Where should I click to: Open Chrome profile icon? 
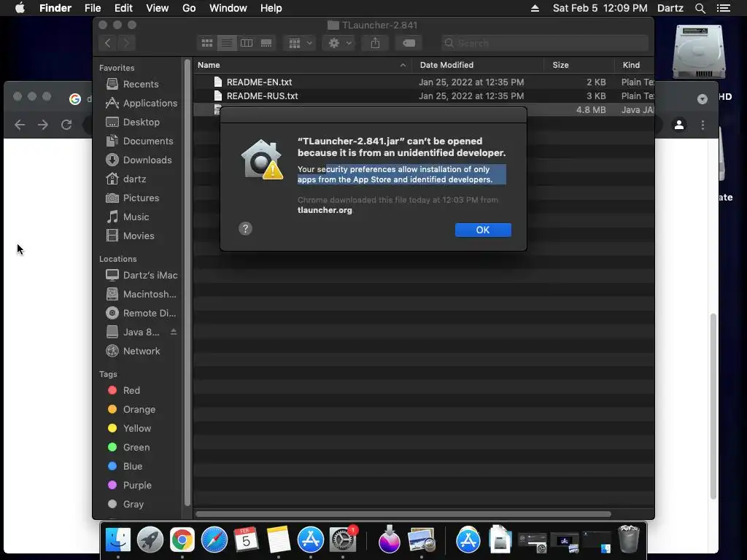pos(679,125)
